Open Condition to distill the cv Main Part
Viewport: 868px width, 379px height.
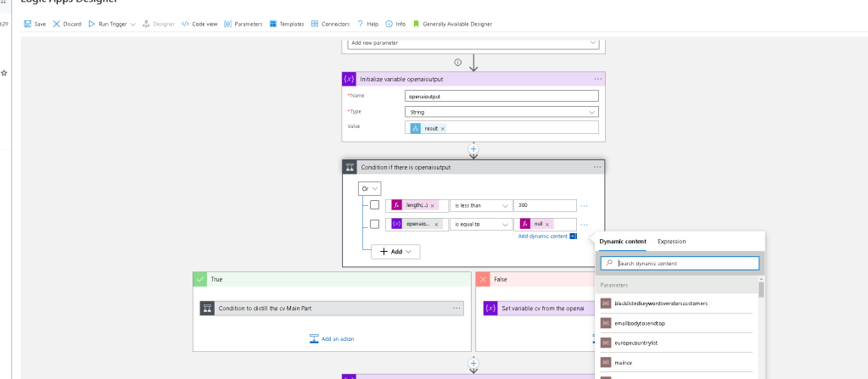pyautogui.click(x=332, y=308)
